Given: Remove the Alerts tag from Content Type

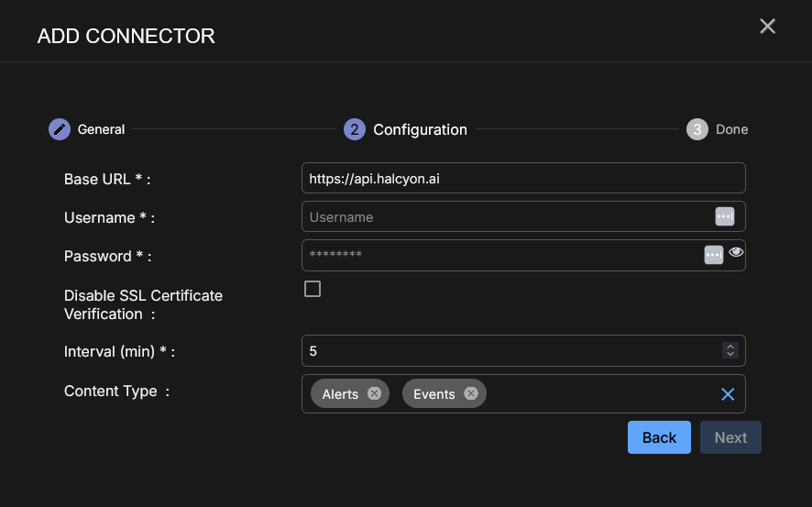Looking at the screenshot, I should 374,393.
